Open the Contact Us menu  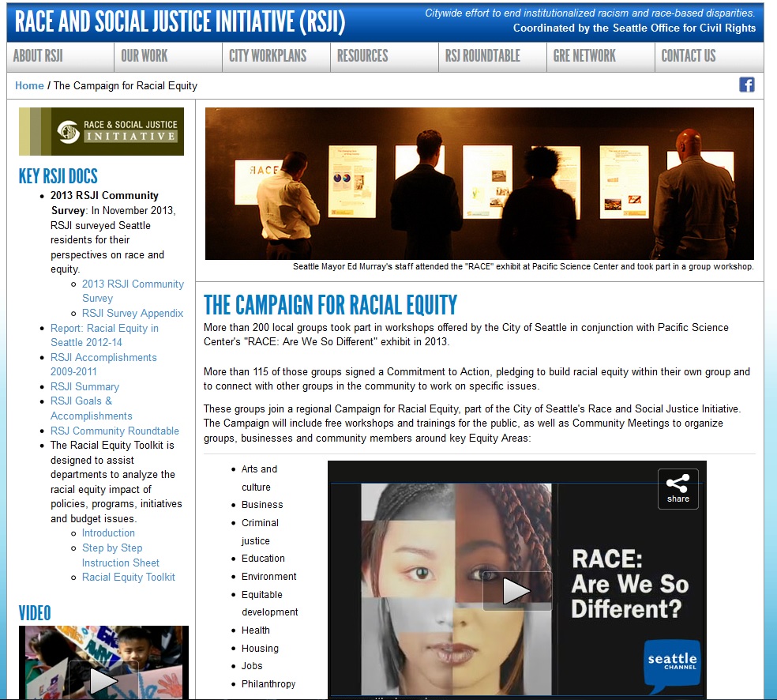(x=689, y=56)
